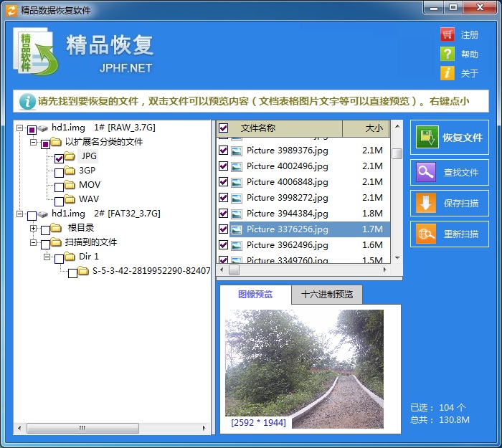
Task: Click the app icon in the title bar
Action: pyautogui.click(x=11, y=10)
